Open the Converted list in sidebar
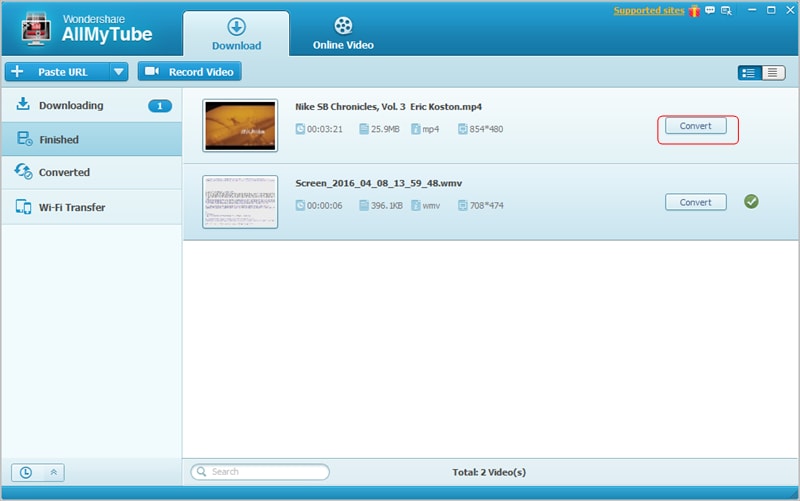 click(92, 172)
